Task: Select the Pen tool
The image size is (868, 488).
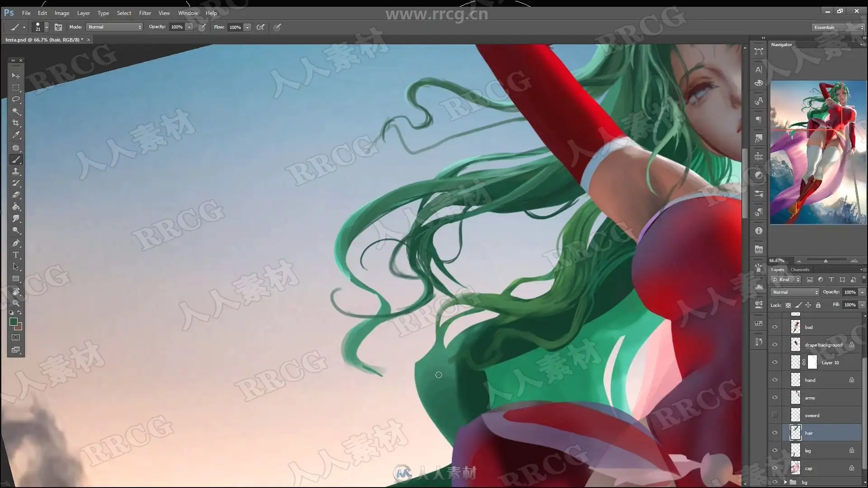Action: point(16,243)
